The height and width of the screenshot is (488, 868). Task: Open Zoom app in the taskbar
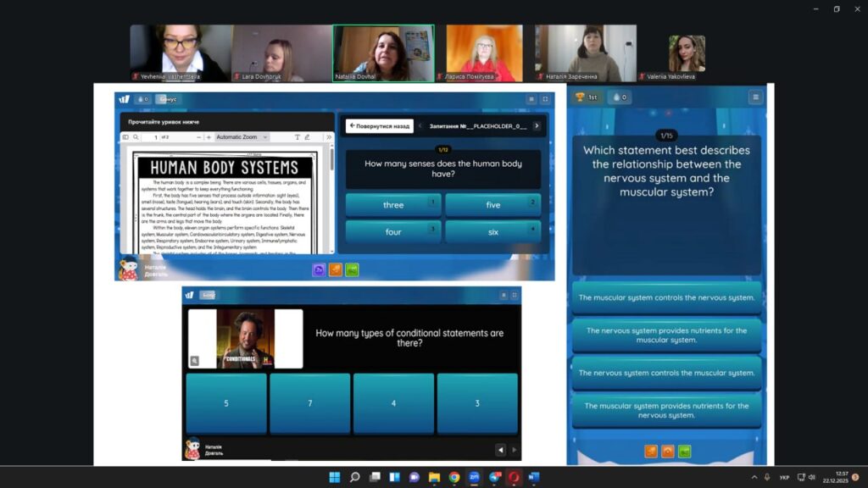coord(474,477)
